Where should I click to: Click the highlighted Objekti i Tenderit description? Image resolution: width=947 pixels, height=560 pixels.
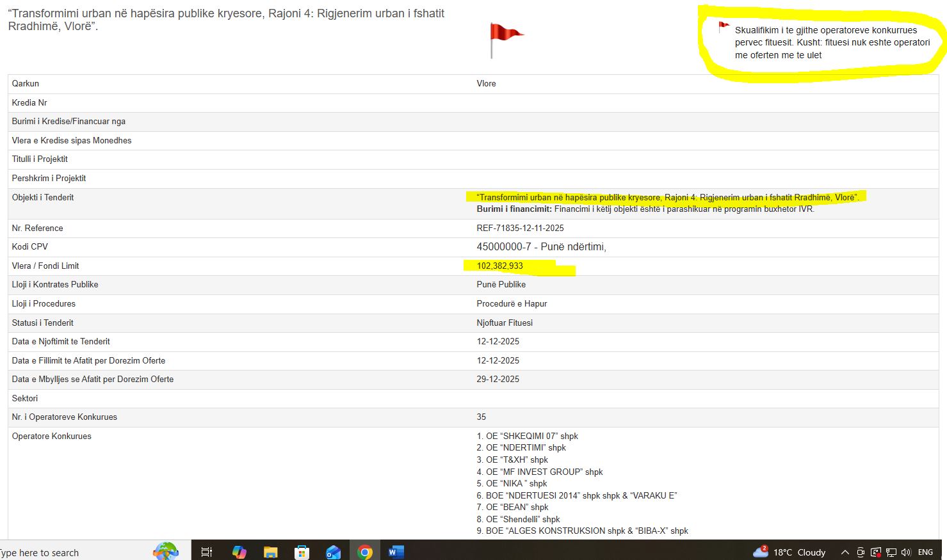coord(667,197)
